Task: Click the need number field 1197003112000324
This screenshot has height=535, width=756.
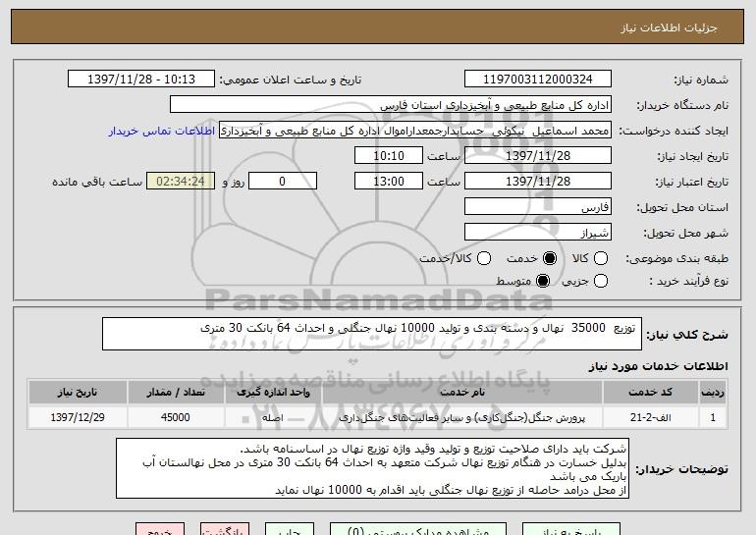Action: [538, 80]
